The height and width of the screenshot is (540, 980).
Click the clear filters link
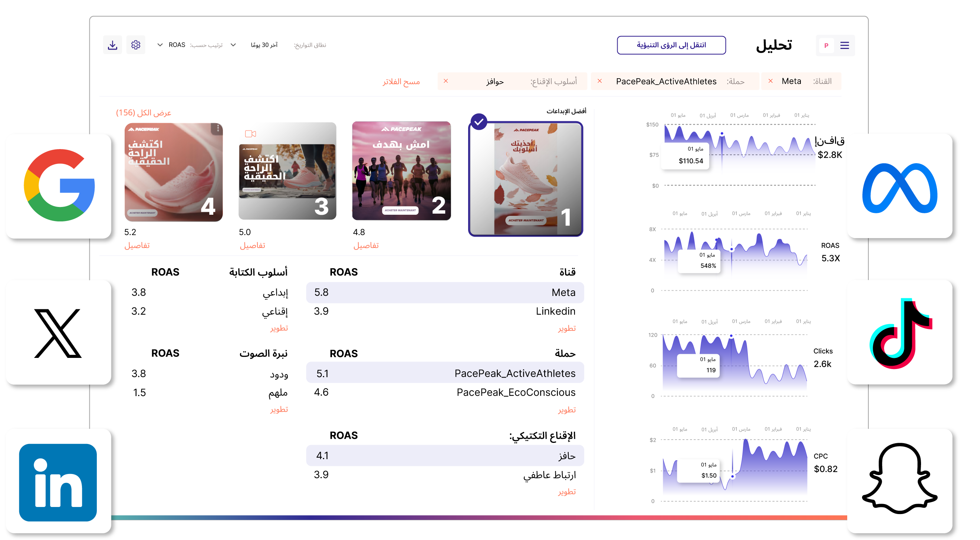coord(401,81)
